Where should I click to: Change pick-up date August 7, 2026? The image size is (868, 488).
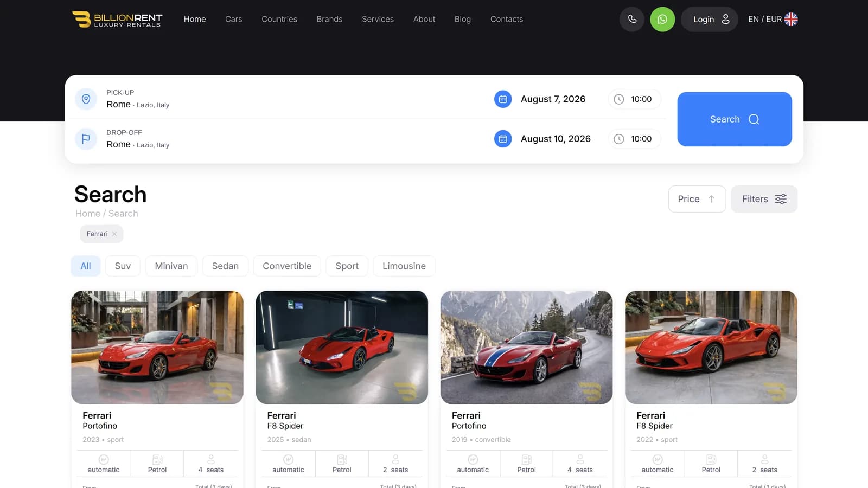pyautogui.click(x=553, y=99)
